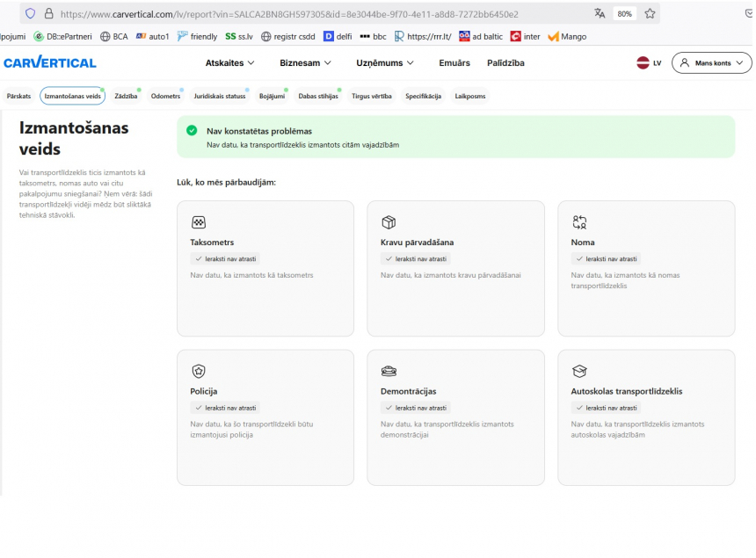Open the Emuārs blog link
The image size is (756, 558).
pyautogui.click(x=454, y=63)
